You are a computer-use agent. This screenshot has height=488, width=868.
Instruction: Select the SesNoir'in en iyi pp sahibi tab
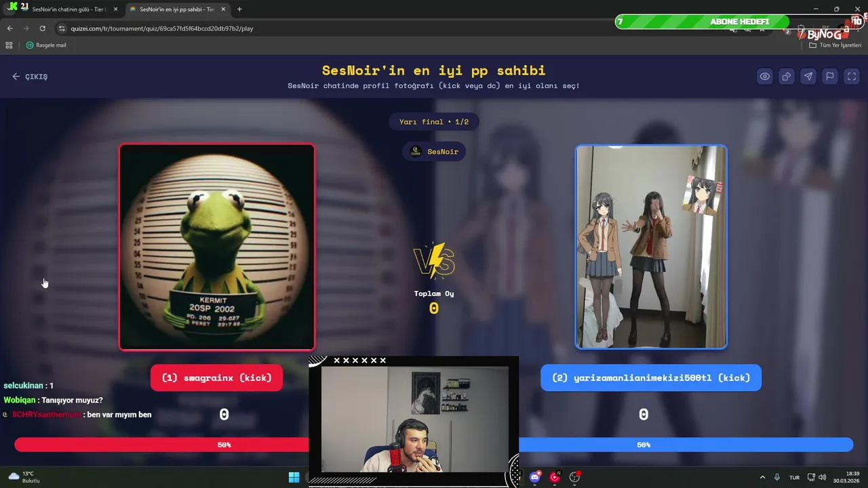click(x=176, y=9)
